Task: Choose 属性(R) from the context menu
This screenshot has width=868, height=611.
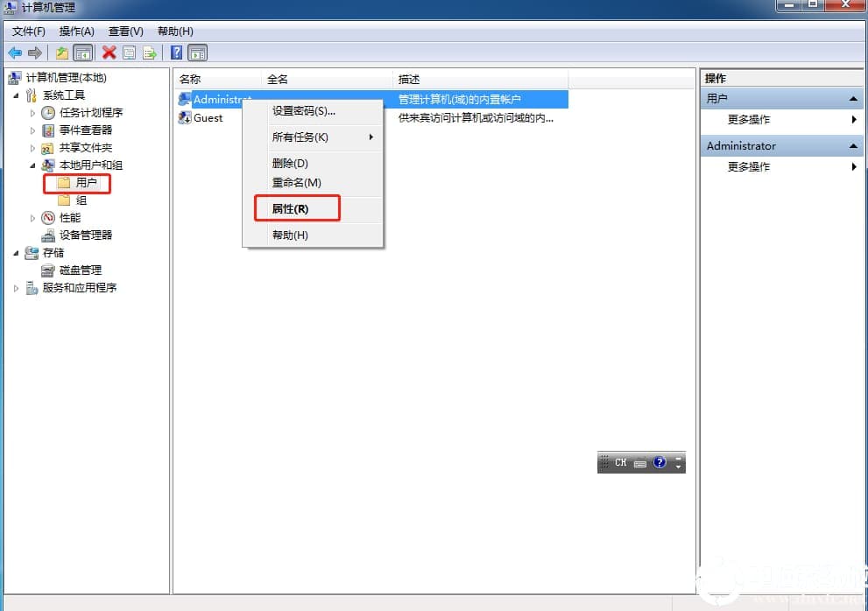Action: [x=290, y=209]
